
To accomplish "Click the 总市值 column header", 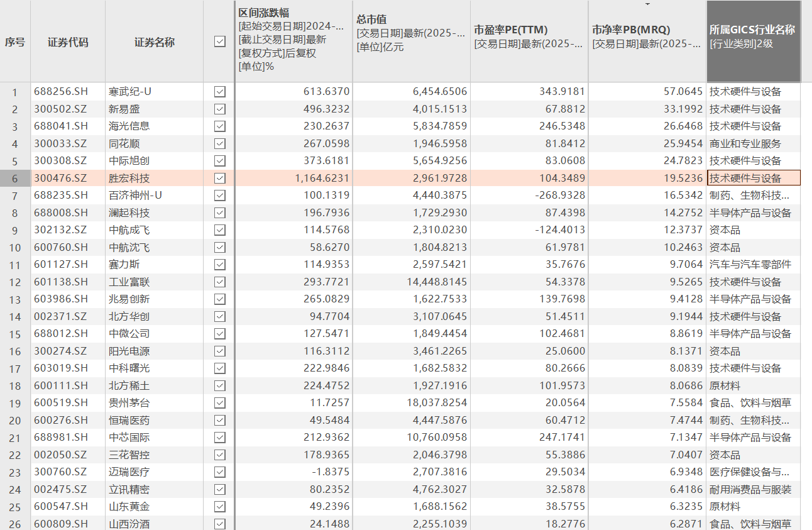I will point(412,42).
